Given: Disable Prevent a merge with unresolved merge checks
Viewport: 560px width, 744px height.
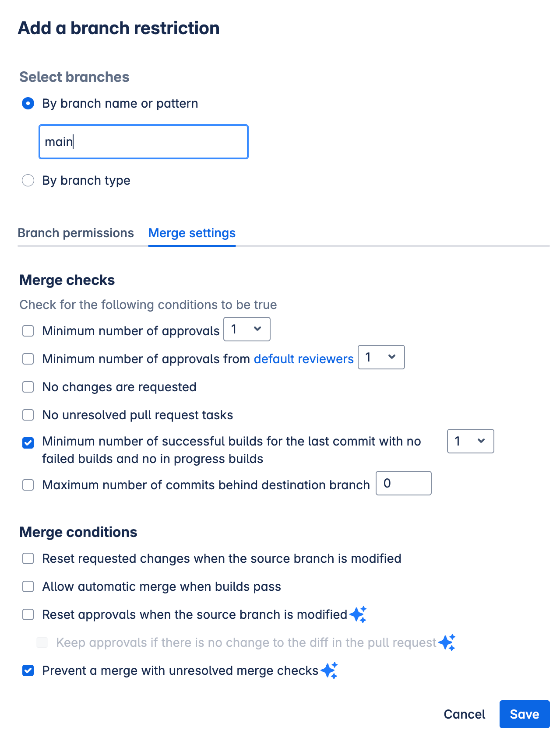Looking at the screenshot, I should click(x=28, y=670).
